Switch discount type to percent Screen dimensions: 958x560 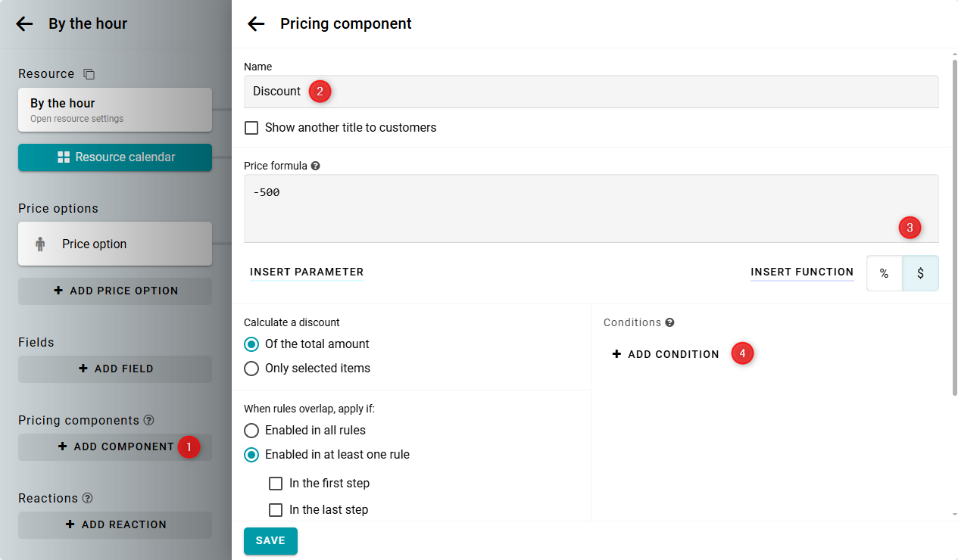point(884,274)
